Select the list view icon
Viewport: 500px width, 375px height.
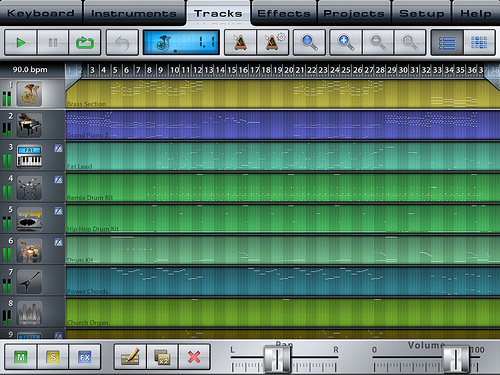[447, 43]
